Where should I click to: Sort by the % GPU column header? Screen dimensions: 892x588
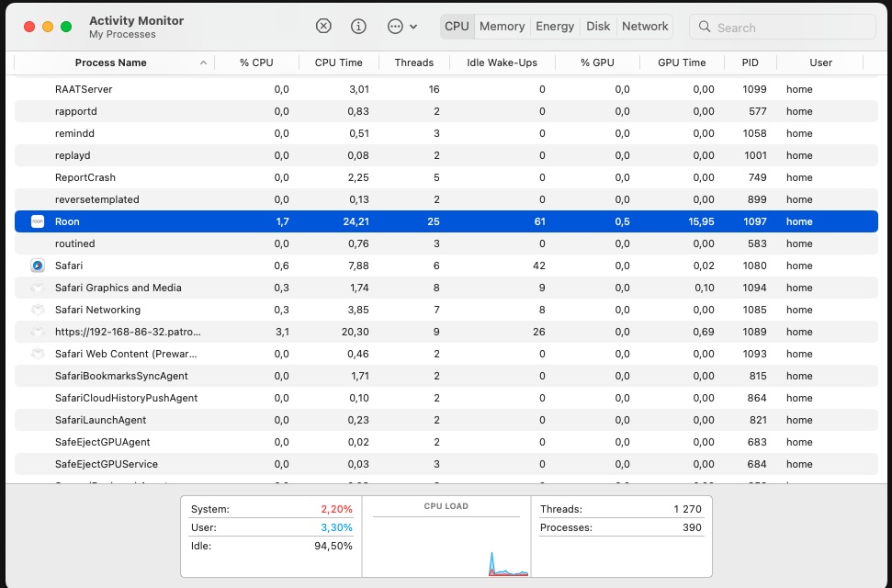[x=597, y=62]
